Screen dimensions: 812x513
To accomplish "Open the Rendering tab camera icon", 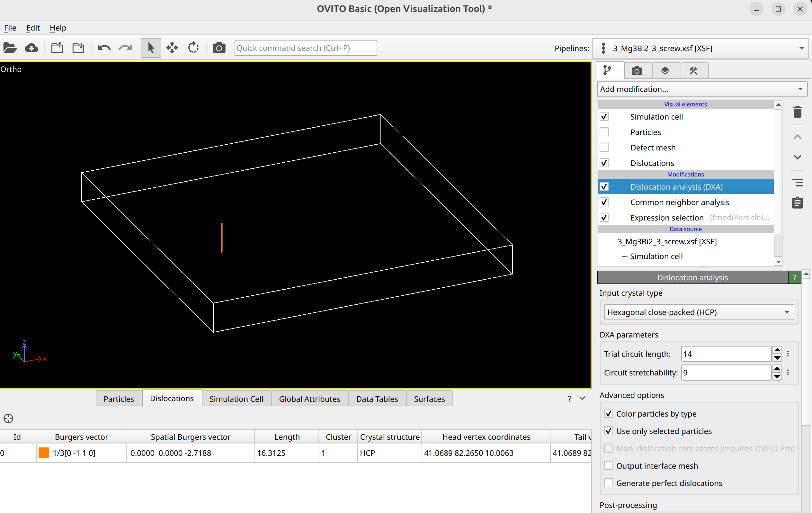I will [x=637, y=71].
